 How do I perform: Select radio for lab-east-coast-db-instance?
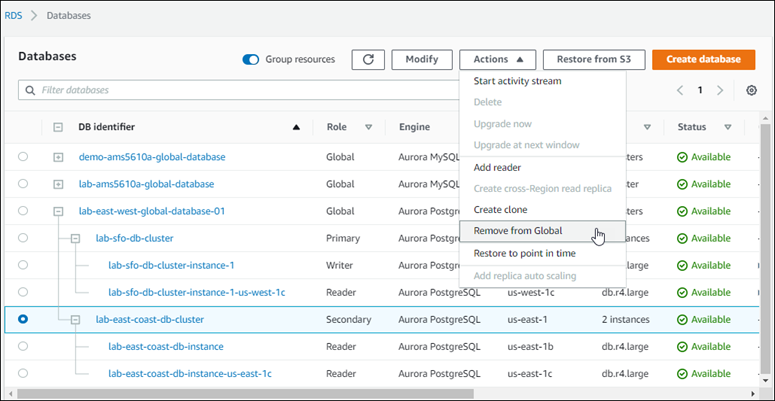(23, 346)
